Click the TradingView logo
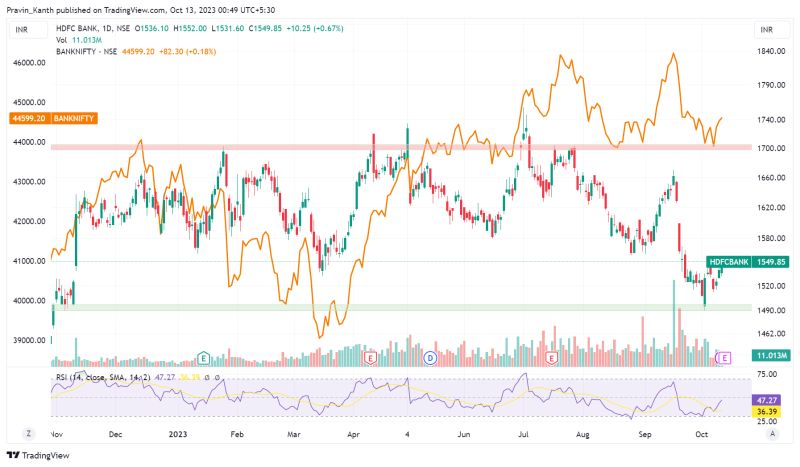This screenshot has height=467, width=800. (x=38, y=455)
